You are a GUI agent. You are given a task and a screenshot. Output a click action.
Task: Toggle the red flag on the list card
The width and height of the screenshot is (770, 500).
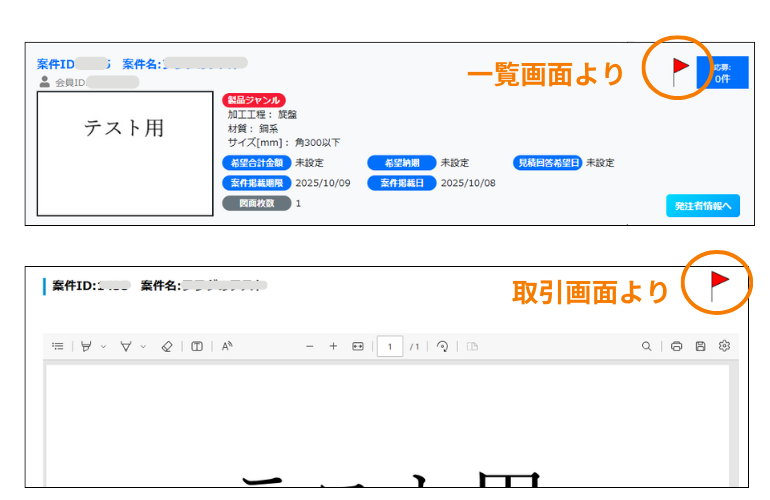point(680,71)
